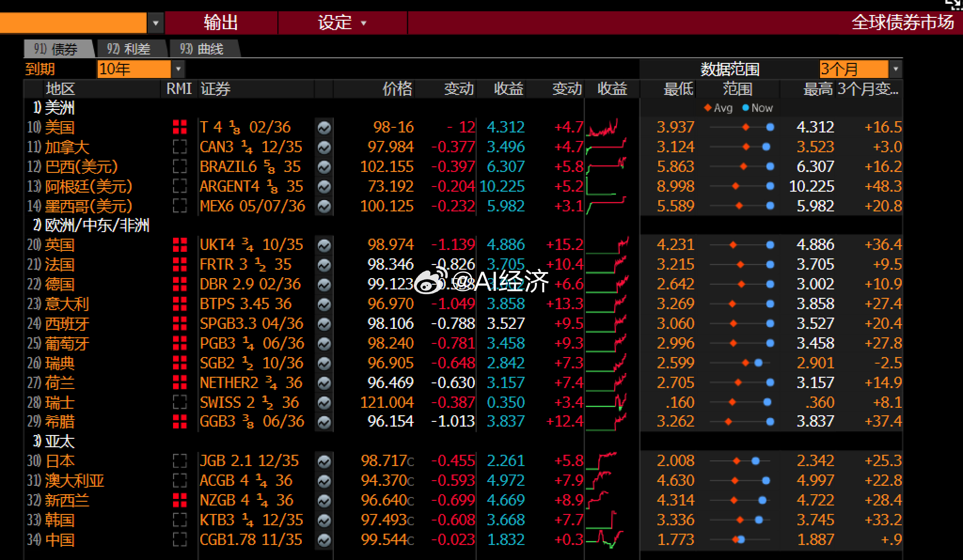Open chart icon for UKT4 3/4 10/35
The image size is (963, 560).
324,245
